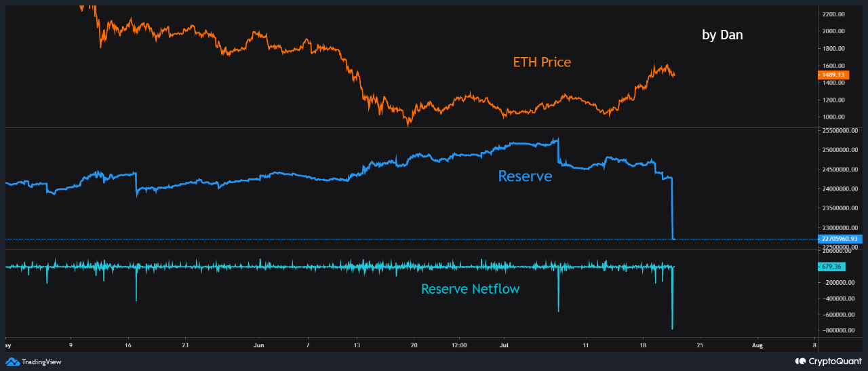Click the "16" date axis label
868x371 pixels.
click(128, 345)
